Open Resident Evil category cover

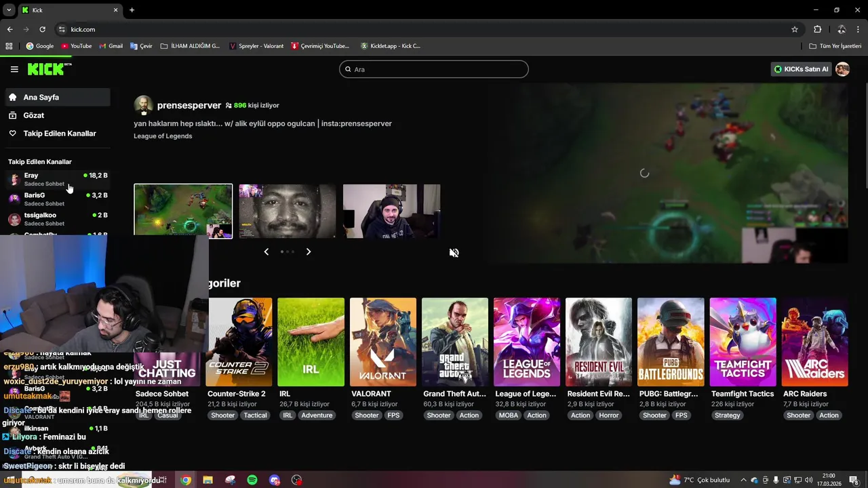click(x=599, y=342)
